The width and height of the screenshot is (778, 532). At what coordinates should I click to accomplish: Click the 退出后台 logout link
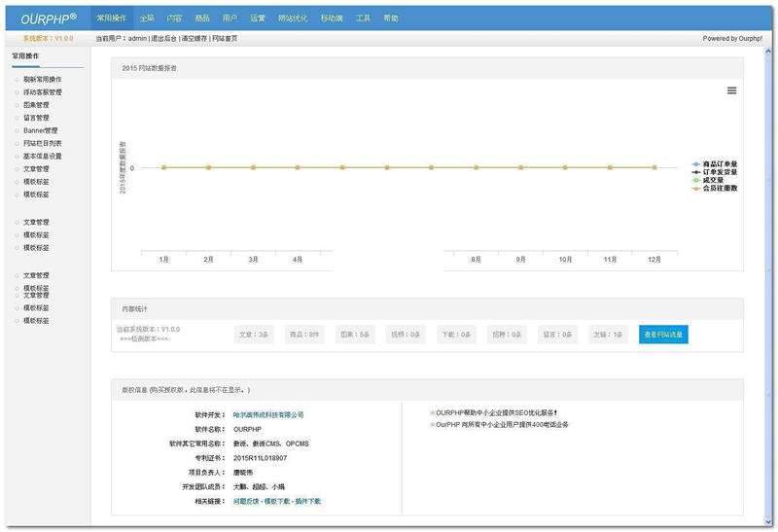pyautogui.click(x=164, y=39)
